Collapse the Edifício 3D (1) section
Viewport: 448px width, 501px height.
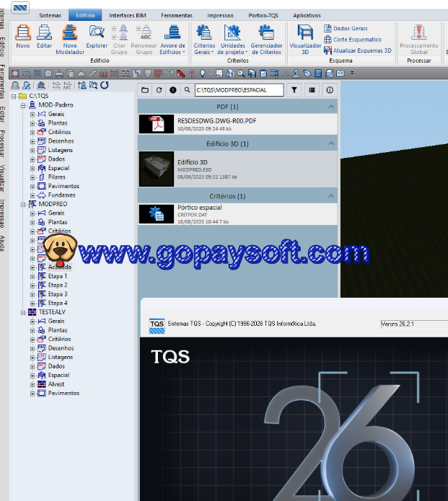coord(331,143)
